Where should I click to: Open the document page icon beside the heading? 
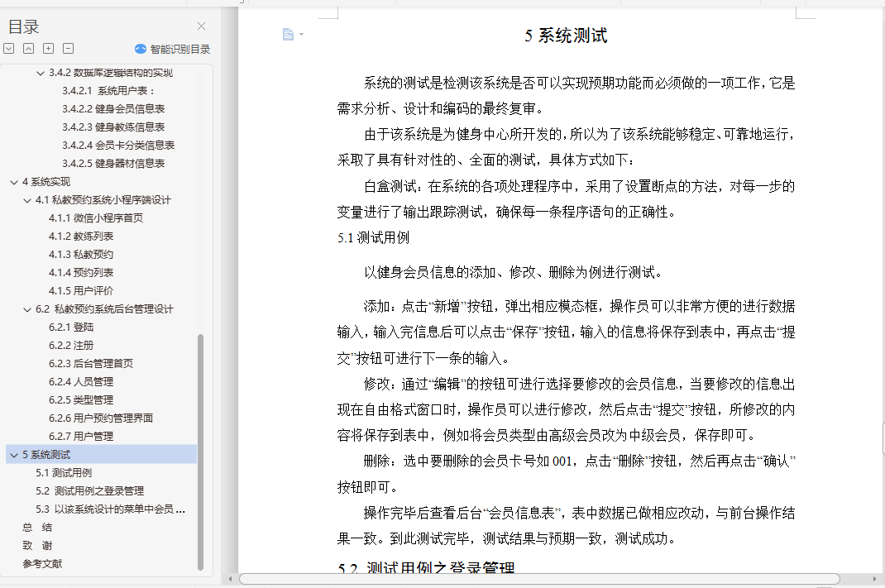pyautogui.click(x=288, y=35)
